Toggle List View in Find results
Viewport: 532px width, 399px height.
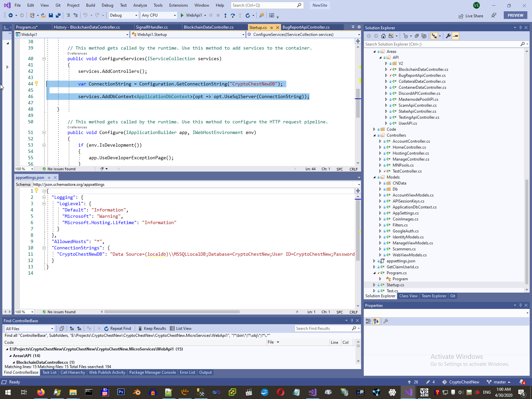point(181,329)
